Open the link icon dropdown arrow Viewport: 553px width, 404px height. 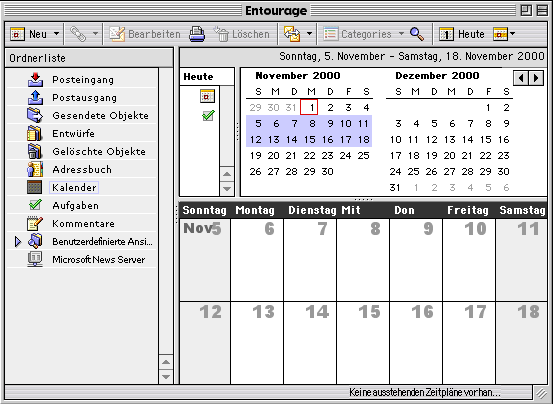(95, 34)
